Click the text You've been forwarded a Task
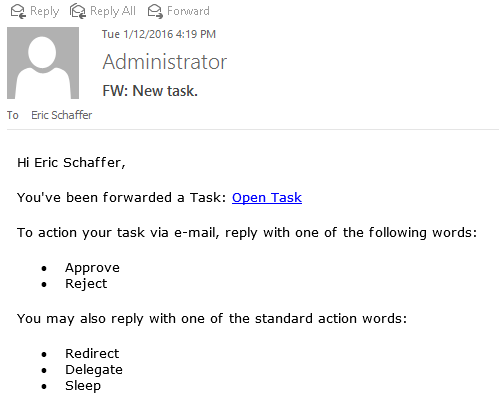 click(122, 198)
